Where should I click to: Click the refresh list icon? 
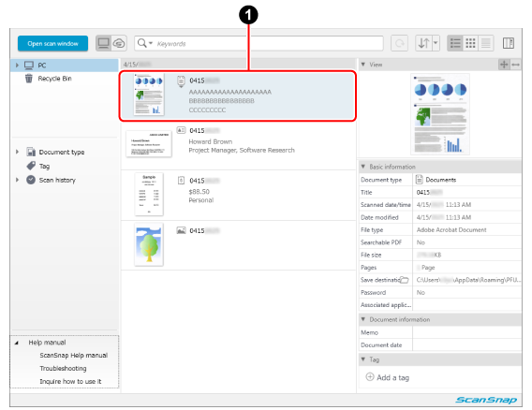click(x=399, y=43)
